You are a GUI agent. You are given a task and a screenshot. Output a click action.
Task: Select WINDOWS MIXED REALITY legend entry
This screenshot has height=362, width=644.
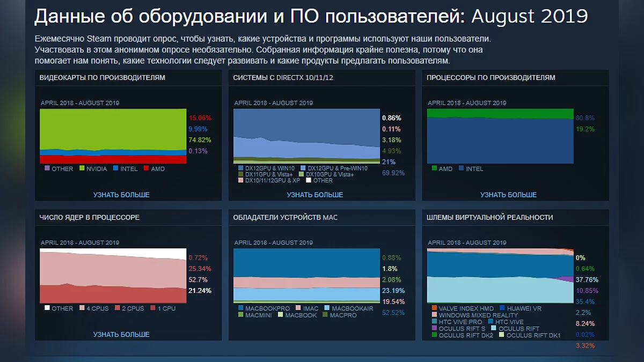coord(474,315)
